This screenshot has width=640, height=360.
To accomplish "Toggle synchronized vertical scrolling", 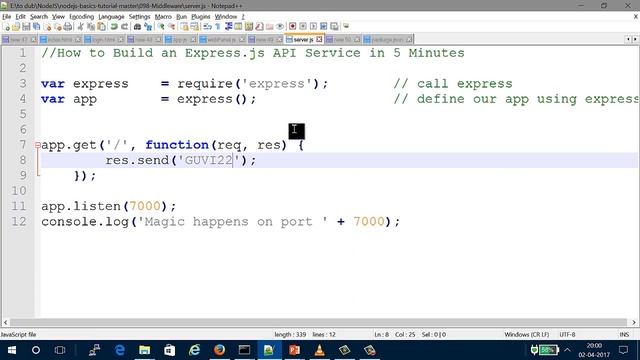I will pos(184,27).
